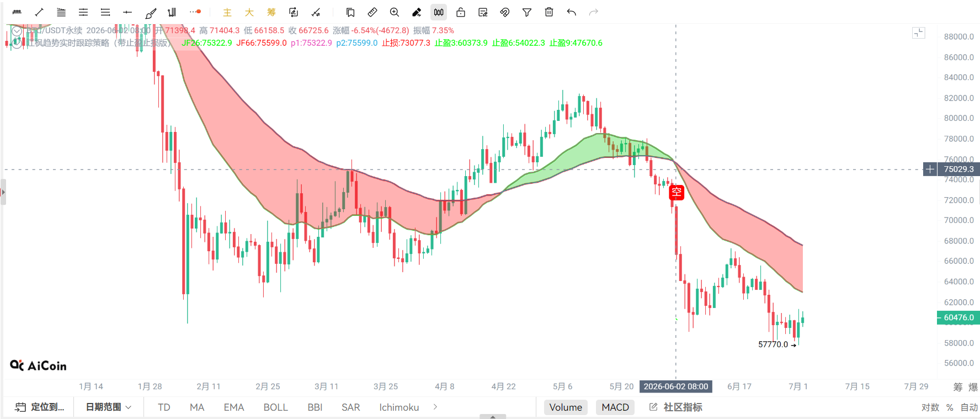The height and width of the screenshot is (419, 980).
Task: Toggle the highlighted candlestick chart-type button
Action: click(439, 12)
